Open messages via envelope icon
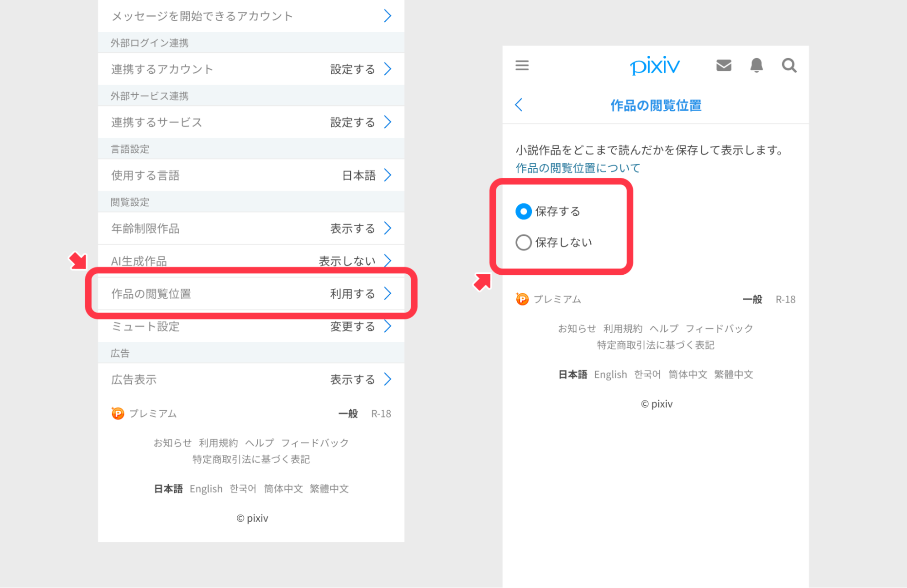 coord(724,65)
